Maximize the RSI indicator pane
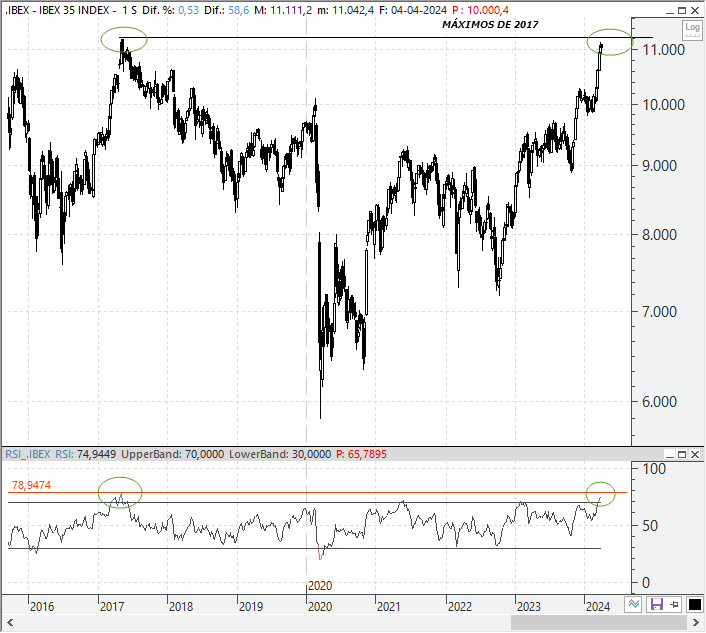706x633 pixels. click(x=682, y=454)
